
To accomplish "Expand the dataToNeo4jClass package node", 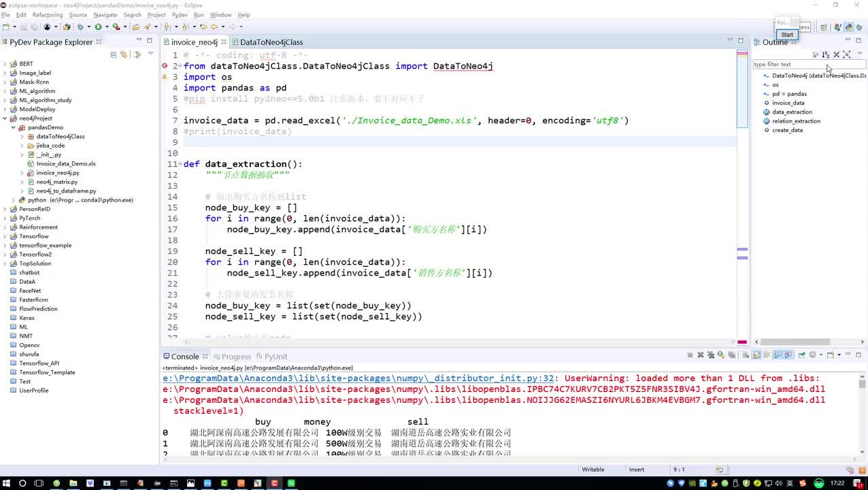I will pos(22,137).
